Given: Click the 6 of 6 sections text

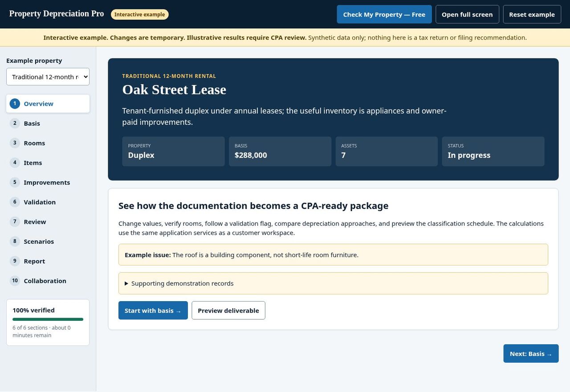Looking at the screenshot, I should tap(41, 331).
